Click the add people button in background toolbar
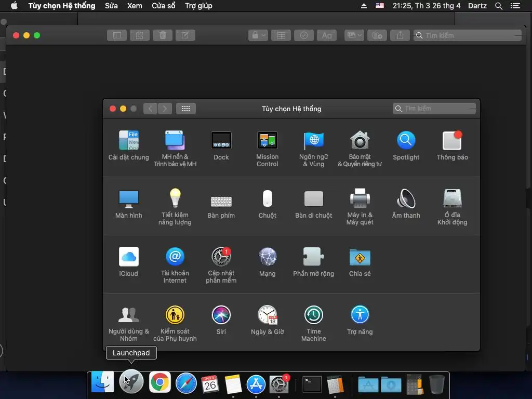This screenshot has height=399, width=532. [377, 35]
